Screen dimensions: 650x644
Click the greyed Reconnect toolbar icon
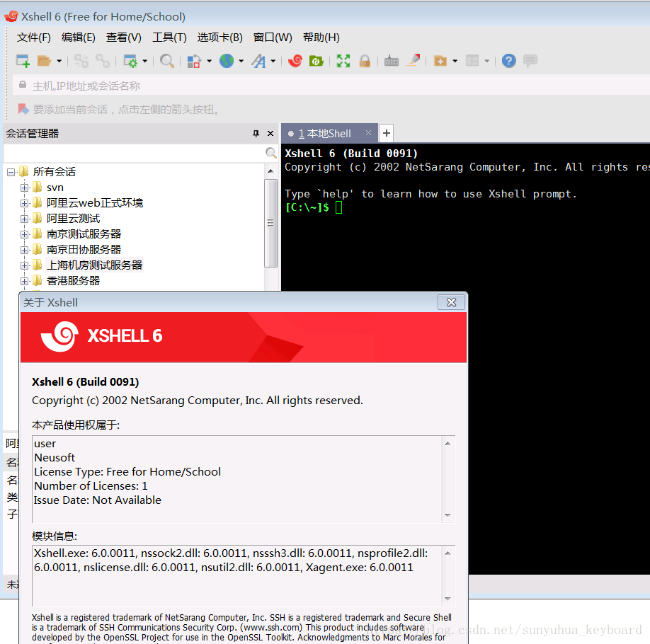(x=103, y=61)
